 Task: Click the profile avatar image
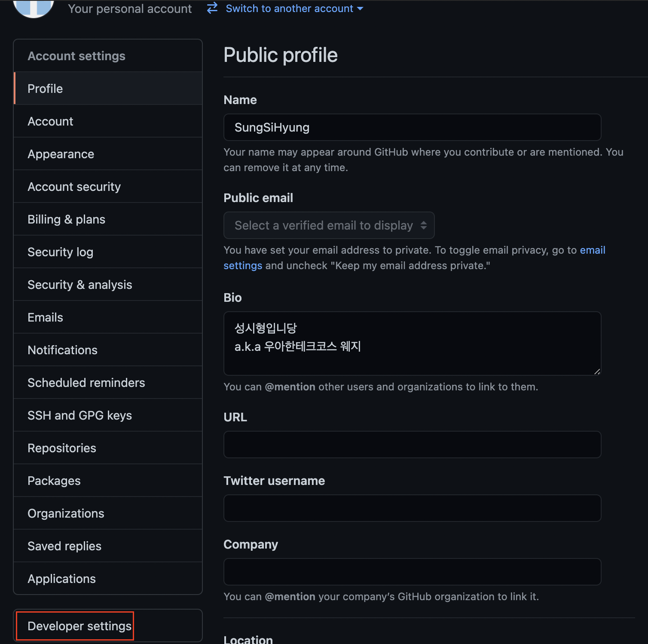[x=34, y=9]
